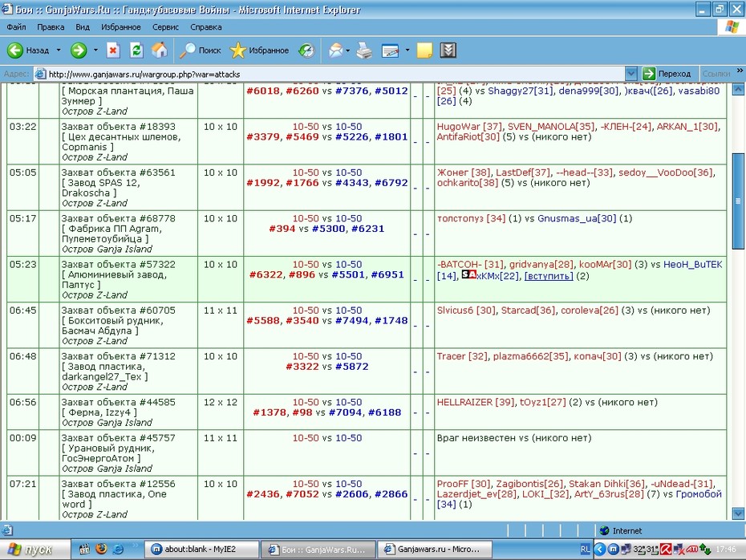Open the Пуск start button

(x=32, y=550)
